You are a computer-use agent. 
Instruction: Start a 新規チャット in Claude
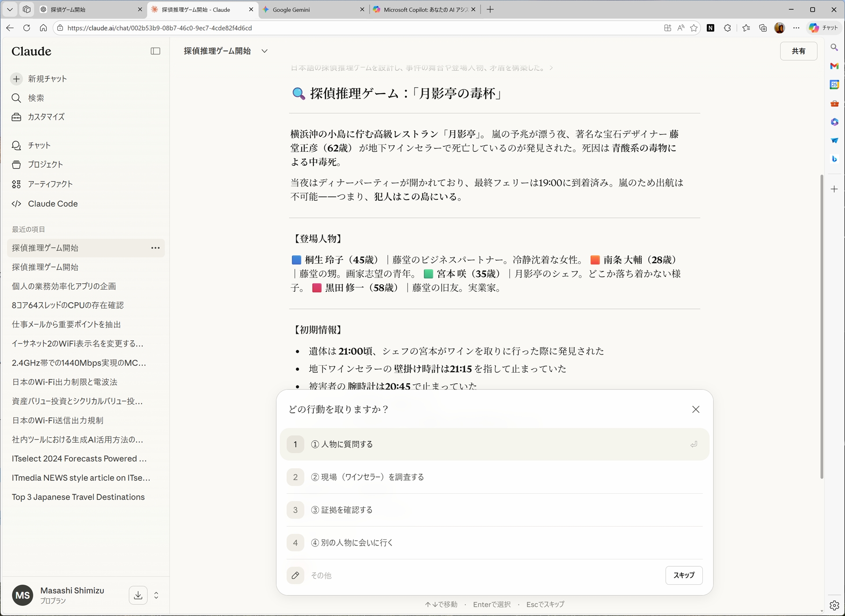coord(47,79)
